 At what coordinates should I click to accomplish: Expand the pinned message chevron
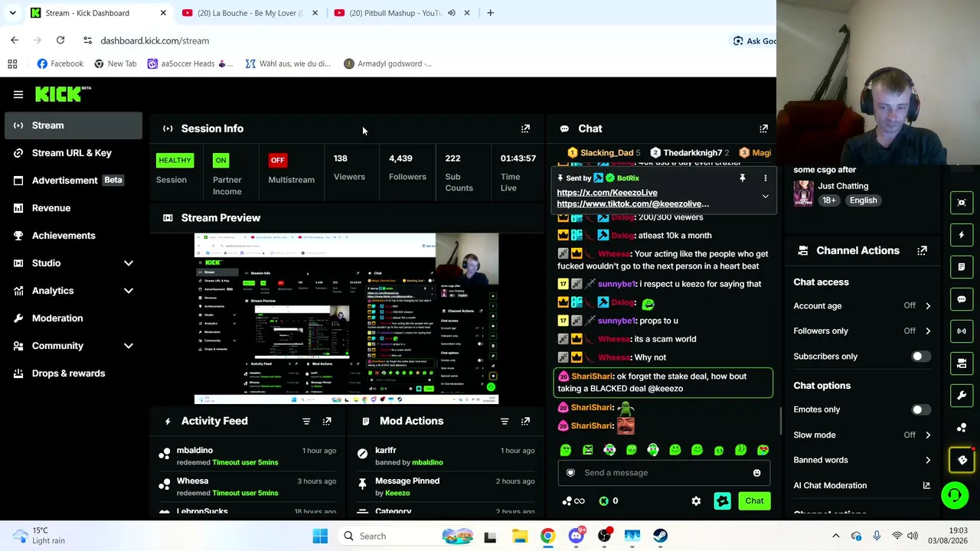click(x=765, y=197)
